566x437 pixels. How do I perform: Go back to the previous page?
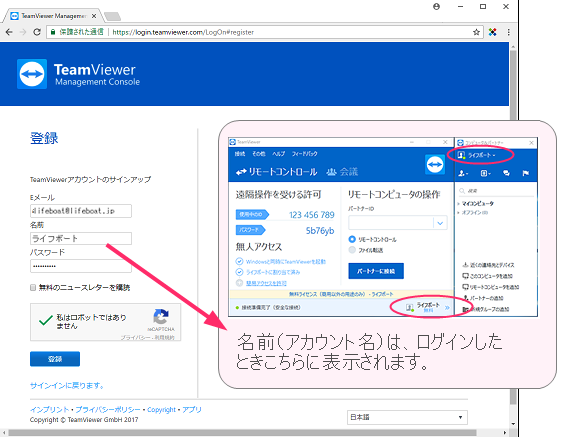pyautogui.click(x=9, y=32)
